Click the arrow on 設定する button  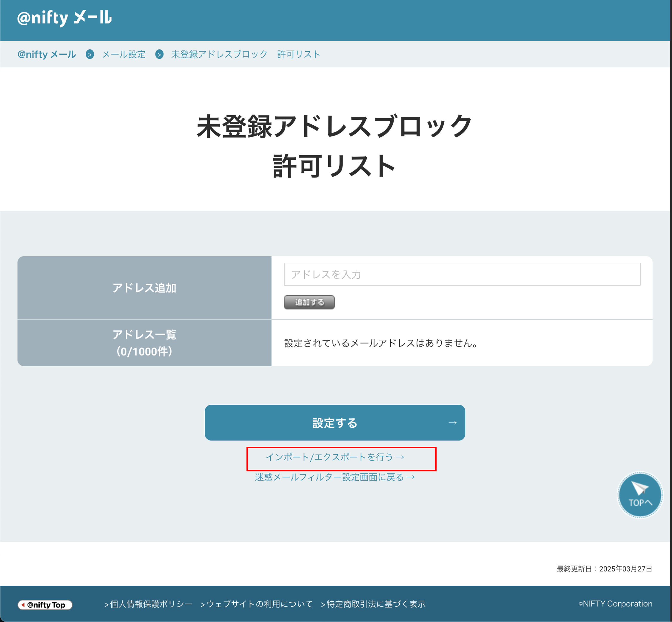[x=452, y=422]
